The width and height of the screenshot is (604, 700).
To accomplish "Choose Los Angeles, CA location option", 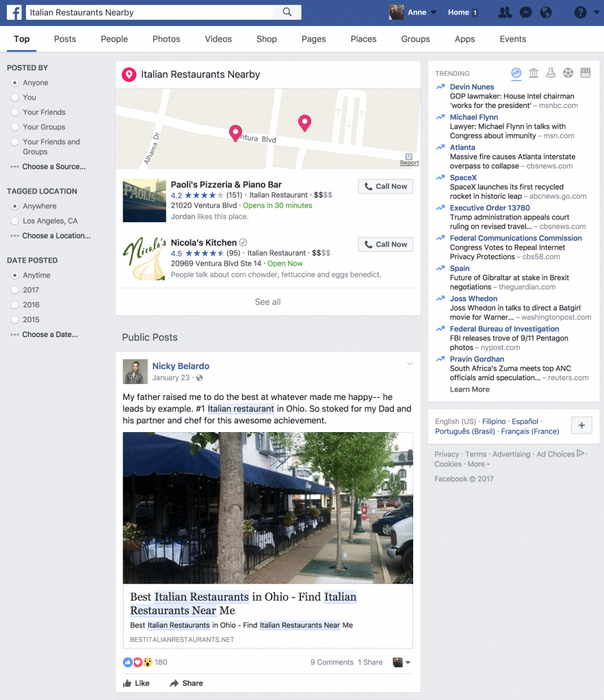I will coord(15,221).
